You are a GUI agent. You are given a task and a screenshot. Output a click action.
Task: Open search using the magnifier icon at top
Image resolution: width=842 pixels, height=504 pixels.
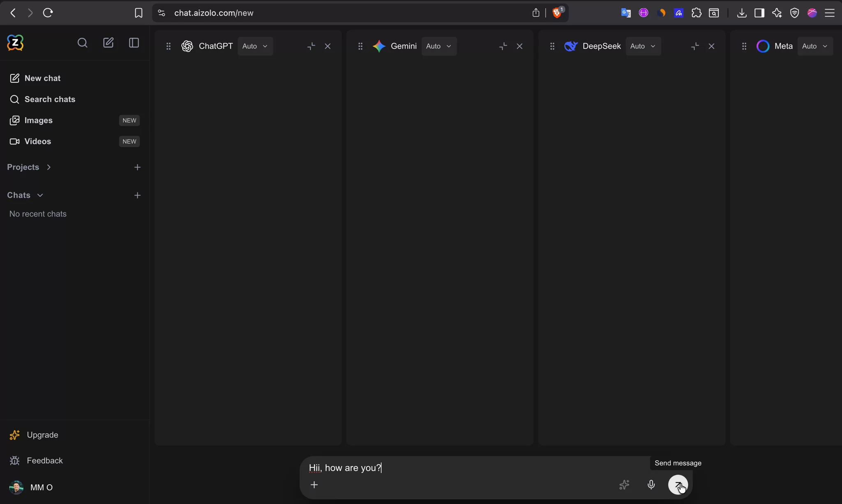[83, 43]
